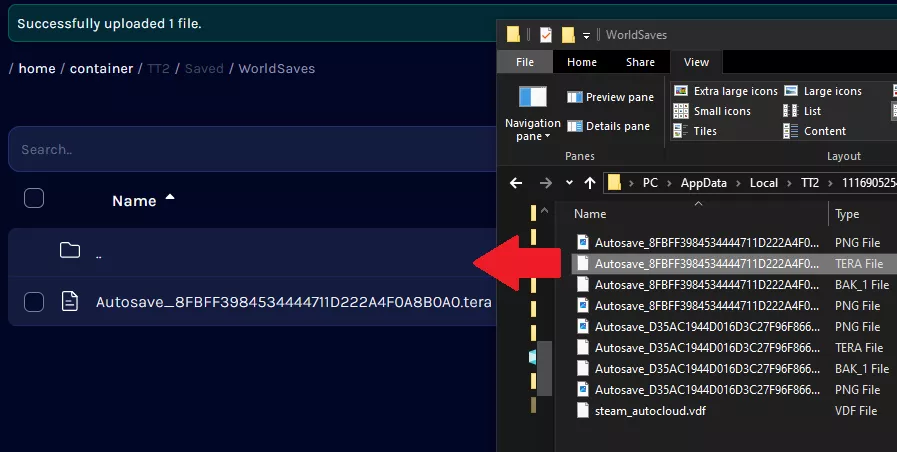Screen dimensions: 897x452
Task: Click the Preview pane icon
Action: tap(574, 97)
